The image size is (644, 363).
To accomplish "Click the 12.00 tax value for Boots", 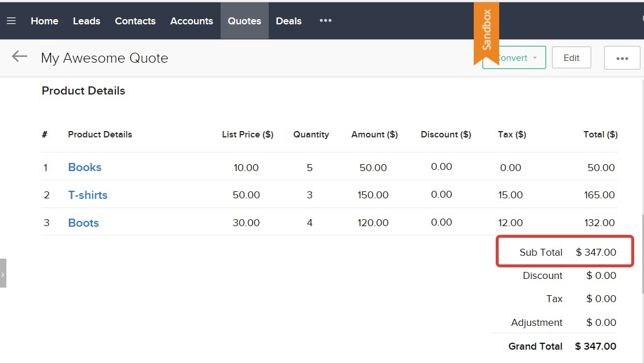I will point(511,223).
